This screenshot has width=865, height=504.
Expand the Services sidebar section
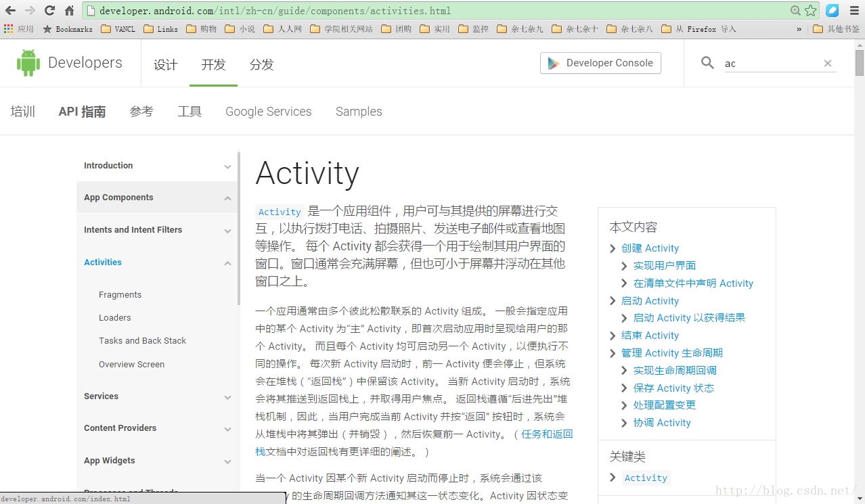pyautogui.click(x=227, y=397)
